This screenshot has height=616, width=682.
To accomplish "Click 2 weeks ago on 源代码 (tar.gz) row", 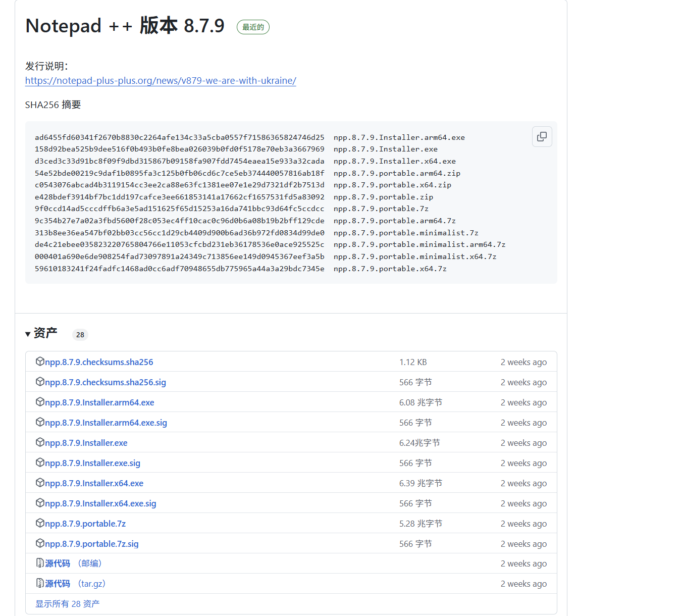I will pos(523,584).
